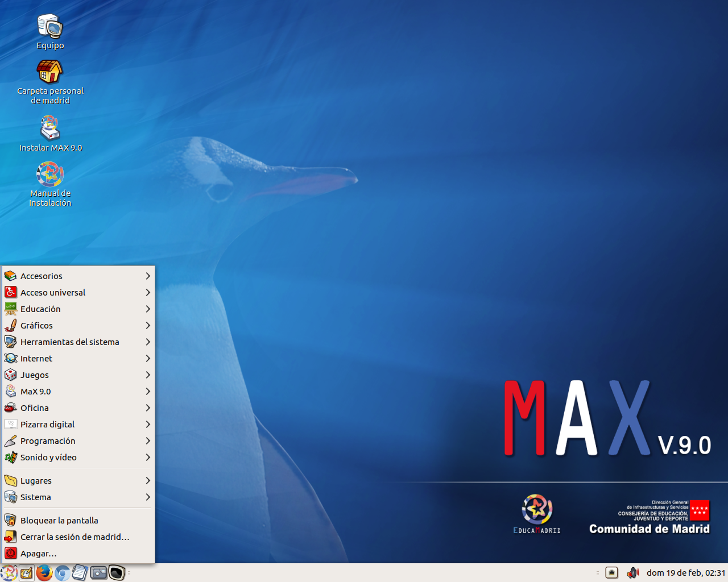
Task: Open the terminal launcher in the panel
Action: pyautogui.click(x=117, y=573)
